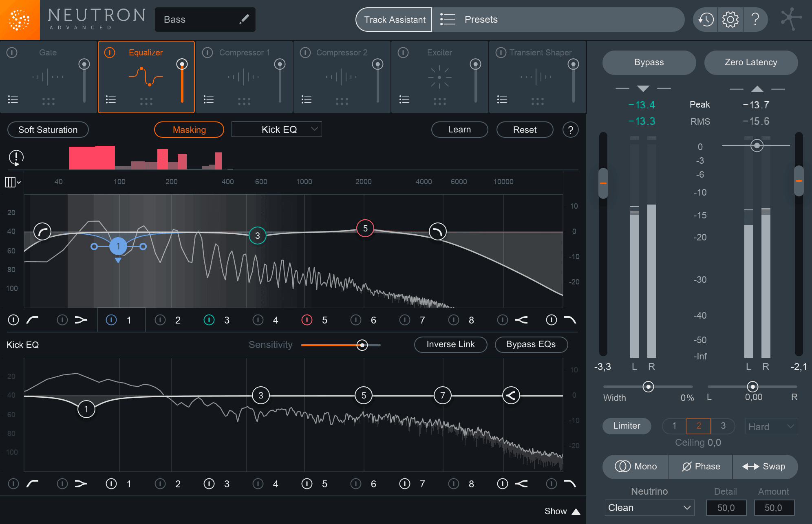The width and height of the screenshot is (812, 524).
Task: Select node 1 on the Kick EQ curve
Action: [x=86, y=409]
